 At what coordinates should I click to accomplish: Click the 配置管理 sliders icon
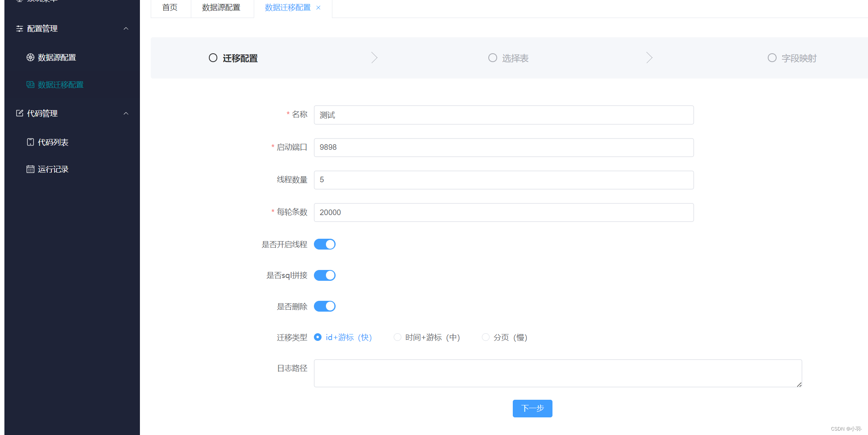(x=20, y=28)
